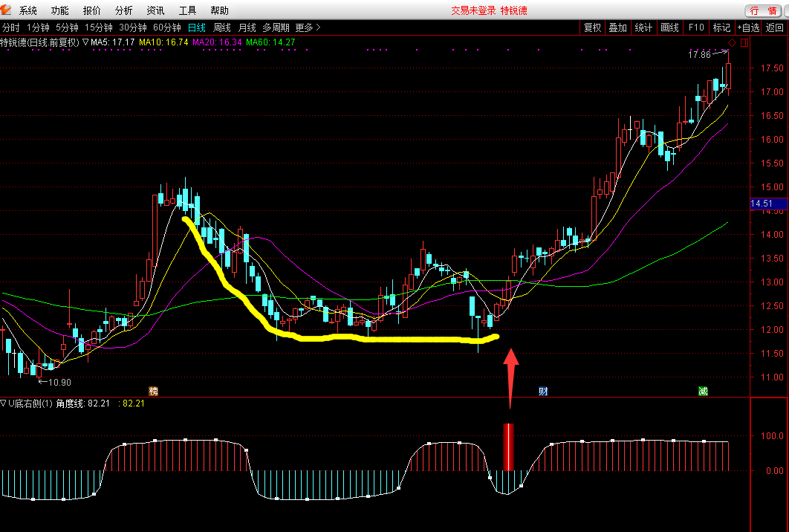789x532 pixels.
Task: Switch to the 15分钟 period tab
Action: 99,27
